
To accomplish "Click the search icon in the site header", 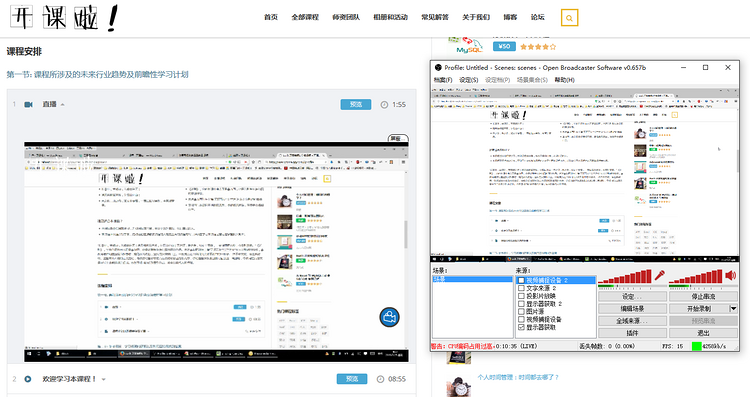I will (x=569, y=18).
